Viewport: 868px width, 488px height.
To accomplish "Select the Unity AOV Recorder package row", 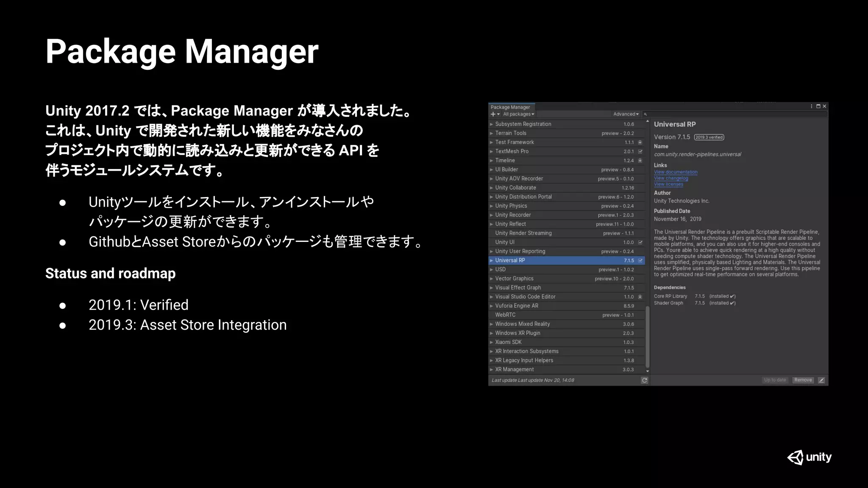I will (567, 179).
